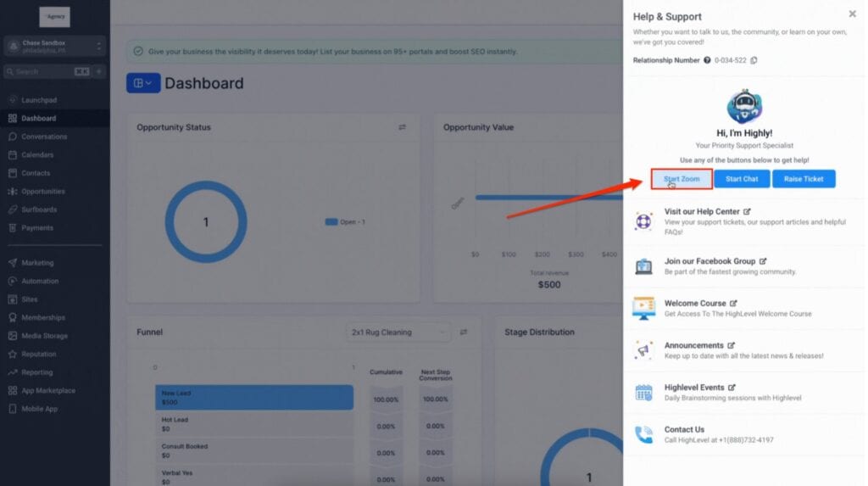Open Visit our Help Center link

[708, 212]
